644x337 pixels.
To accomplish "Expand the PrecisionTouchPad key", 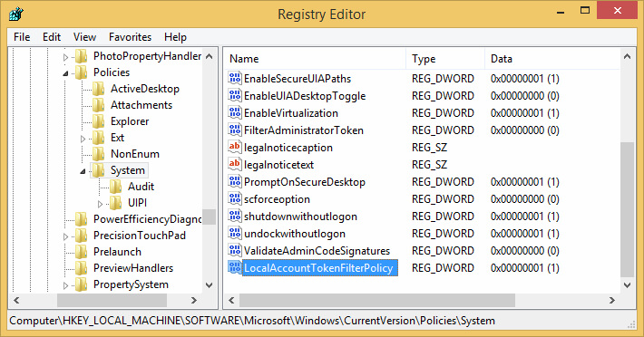I will 65,236.
